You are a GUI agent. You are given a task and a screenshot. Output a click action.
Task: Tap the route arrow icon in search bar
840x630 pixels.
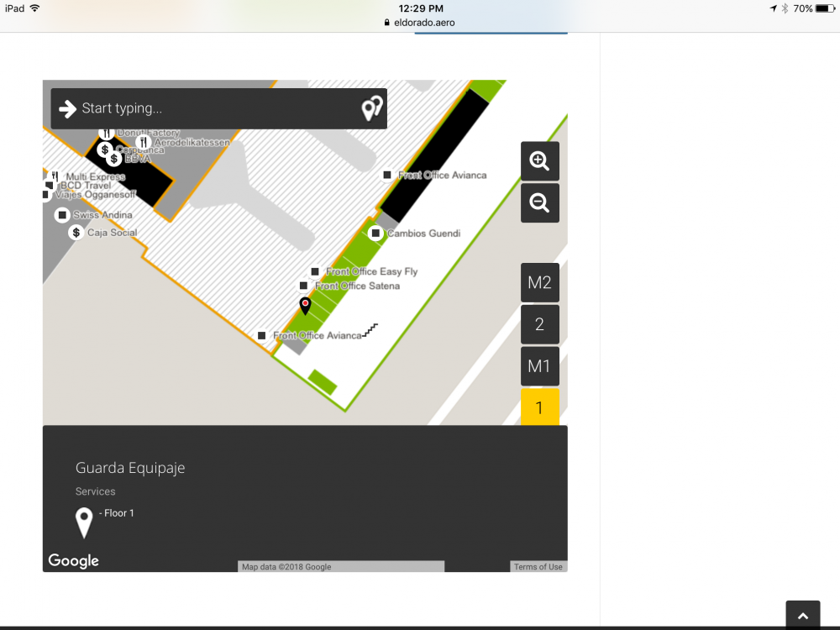tap(67, 108)
